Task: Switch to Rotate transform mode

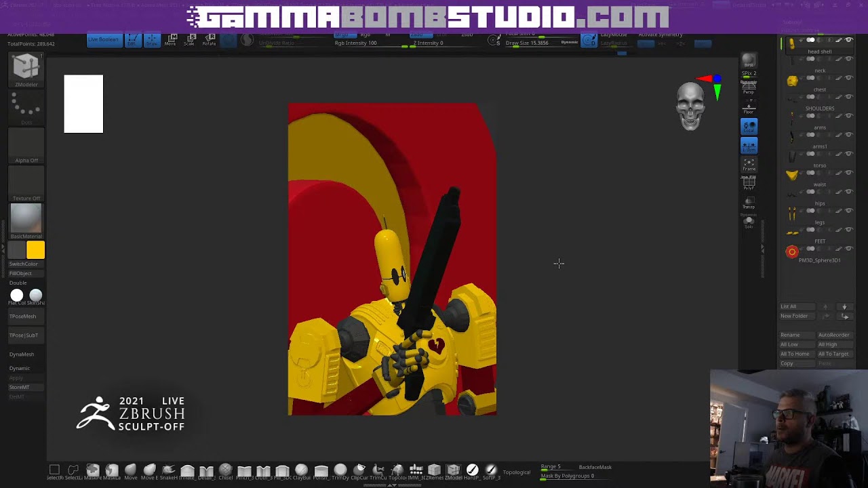Action: (x=210, y=39)
